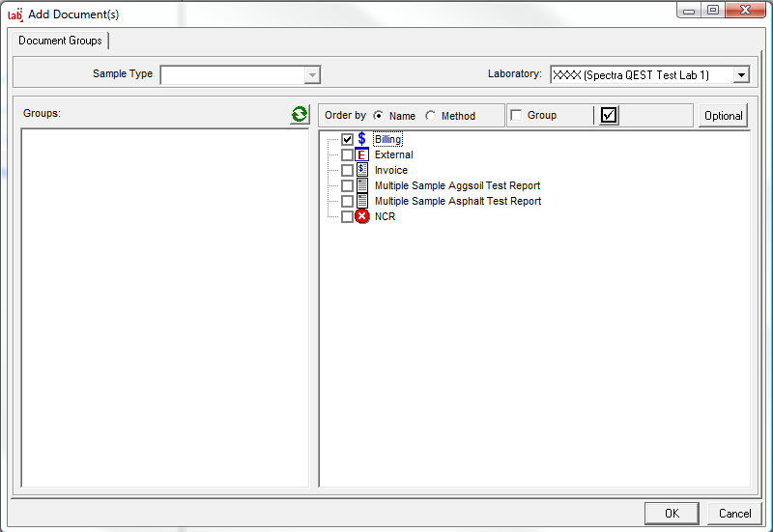
Task: Click the Multiple Sample Asphalt report icon
Action: (x=362, y=201)
